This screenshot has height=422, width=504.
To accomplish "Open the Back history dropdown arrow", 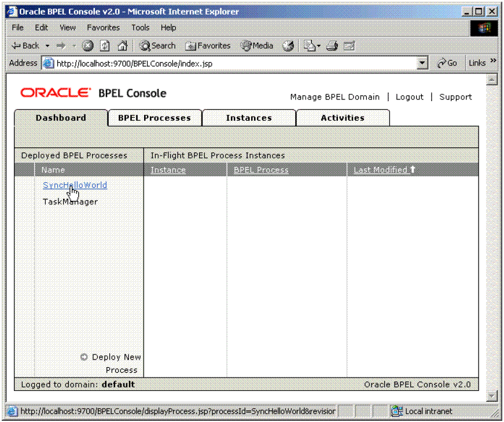I will [47, 46].
